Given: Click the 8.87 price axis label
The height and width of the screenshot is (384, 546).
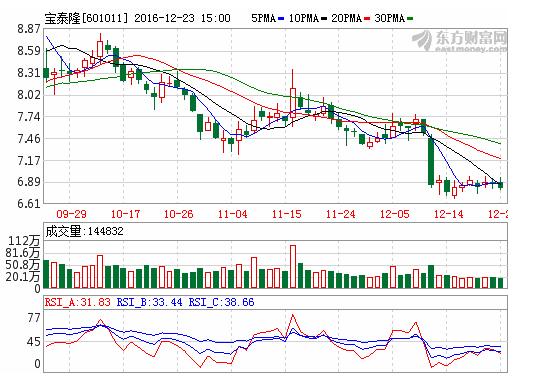Looking at the screenshot, I should pos(29,29).
